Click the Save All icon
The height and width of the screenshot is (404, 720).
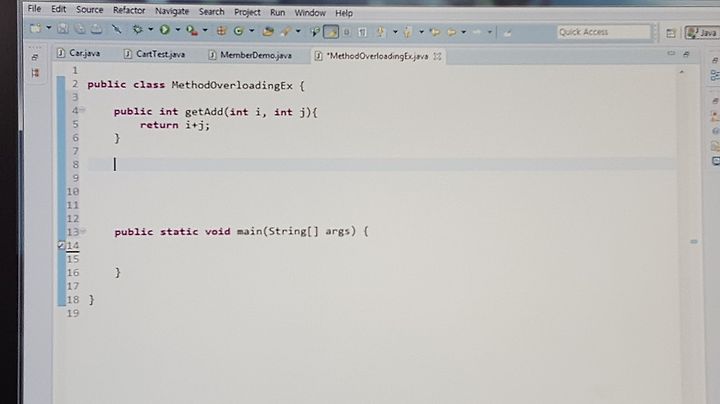pos(79,29)
